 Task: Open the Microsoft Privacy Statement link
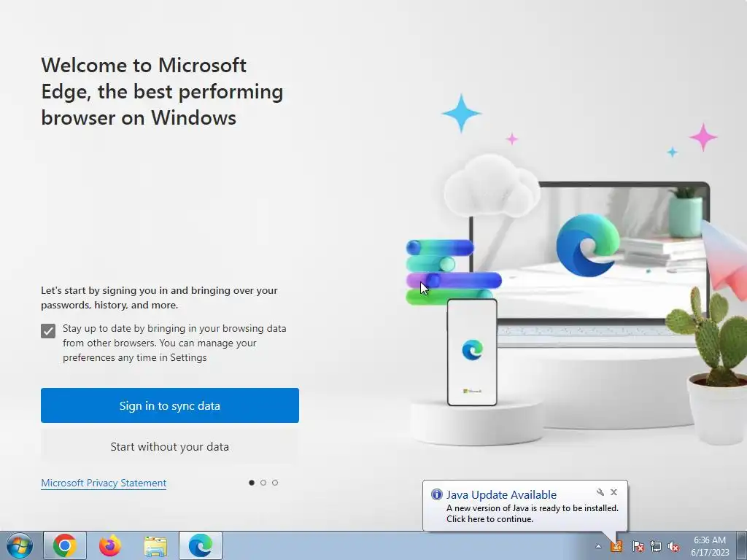104,483
